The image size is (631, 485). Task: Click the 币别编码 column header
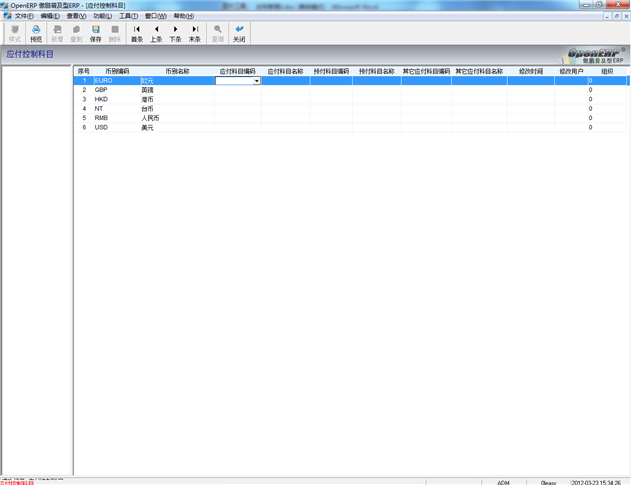click(117, 71)
